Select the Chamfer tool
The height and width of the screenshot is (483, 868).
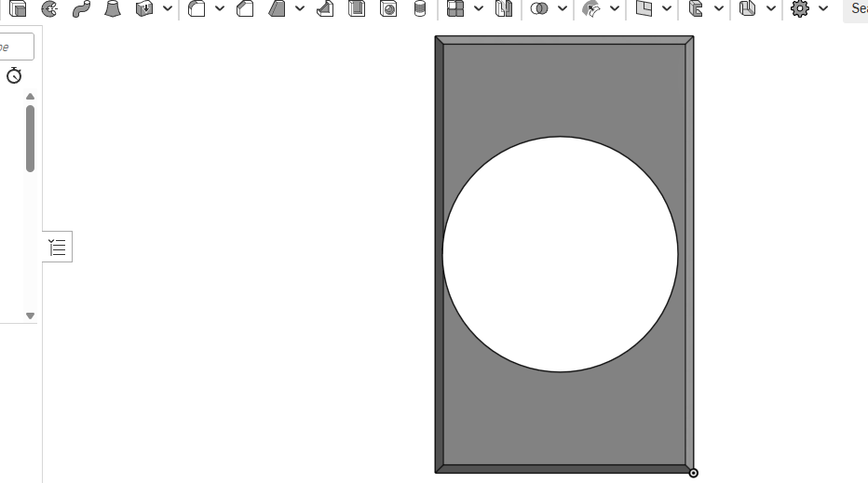coord(245,8)
